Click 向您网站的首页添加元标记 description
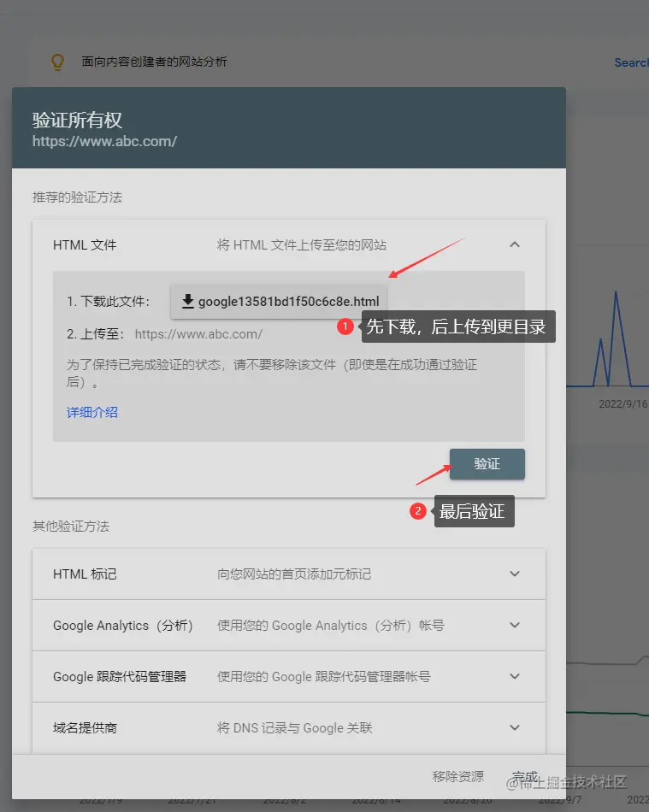 (x=293, y=574)
